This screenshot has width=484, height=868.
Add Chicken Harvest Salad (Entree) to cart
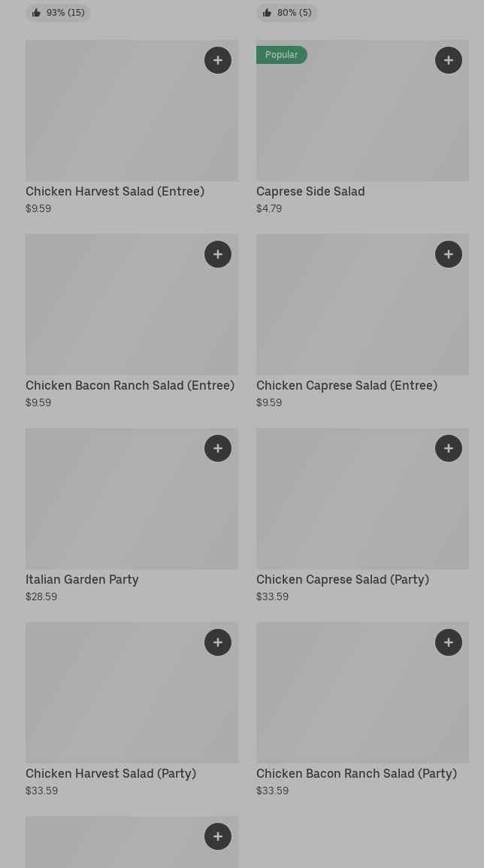pos(218,60)
